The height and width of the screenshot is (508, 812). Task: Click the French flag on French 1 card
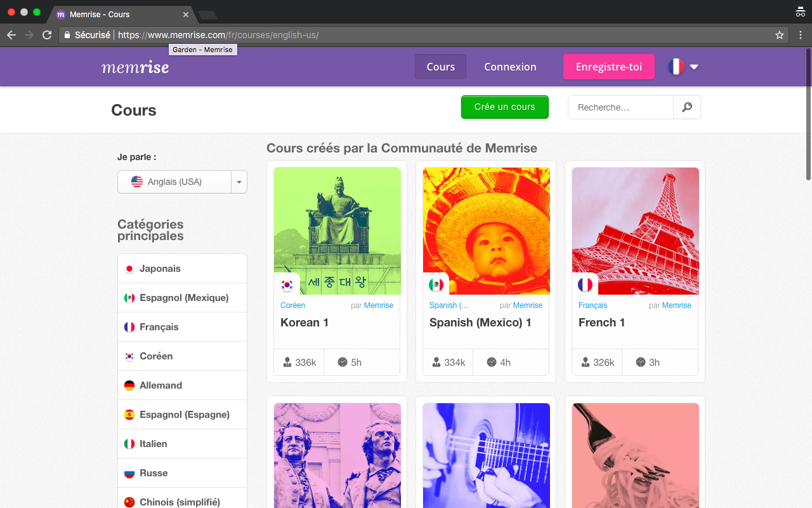click(x=585, y=285)
